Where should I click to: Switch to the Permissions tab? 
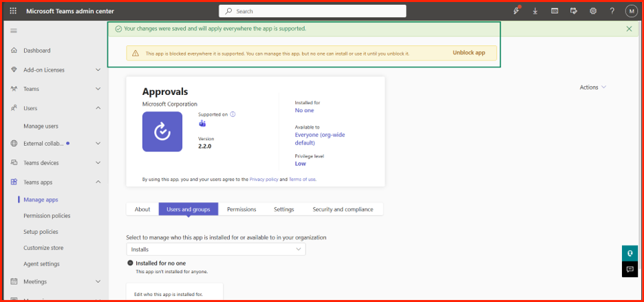point(241,209)
